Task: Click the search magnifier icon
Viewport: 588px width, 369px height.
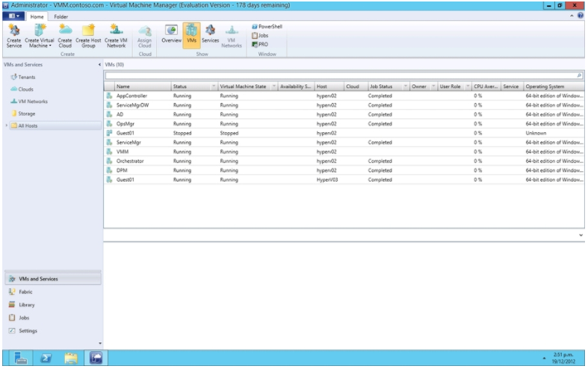Action: (x=579, y=75)
